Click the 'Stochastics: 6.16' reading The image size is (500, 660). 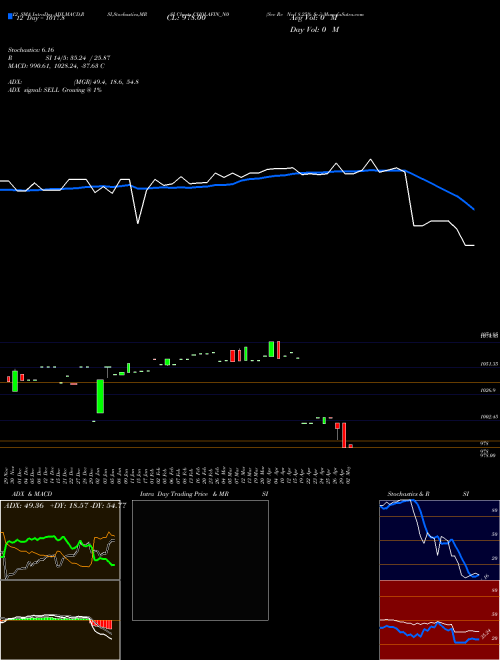(x=31, y=50)
